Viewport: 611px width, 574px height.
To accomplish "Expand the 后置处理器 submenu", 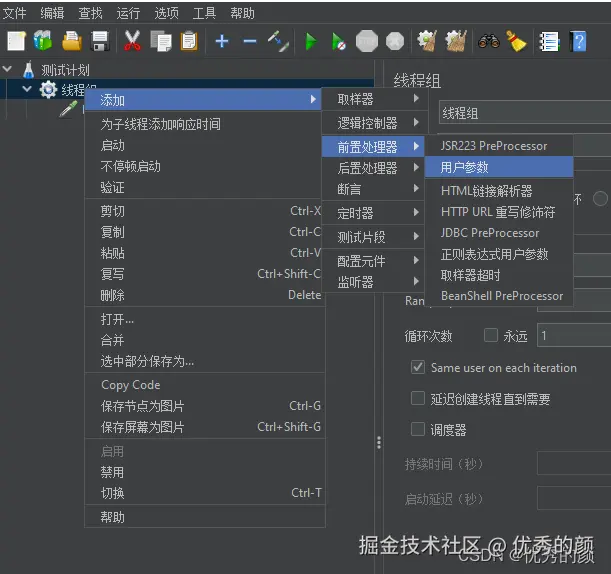I will 373,168.
